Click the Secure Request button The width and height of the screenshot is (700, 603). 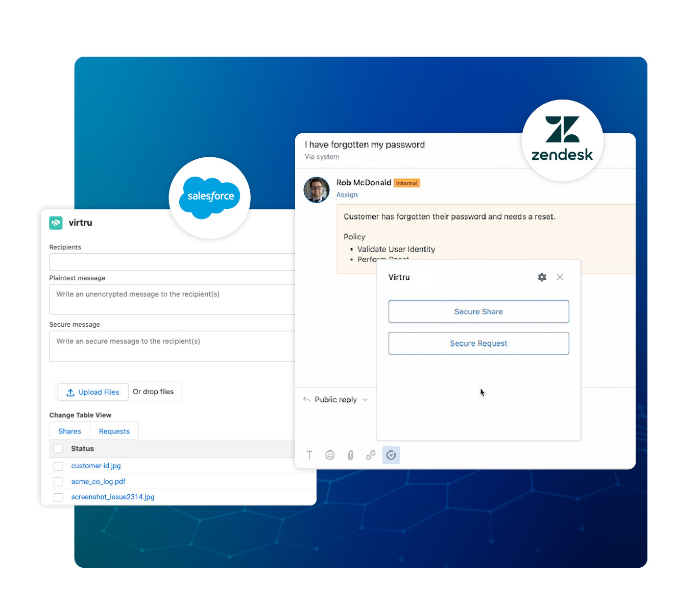(x=478, y=343)
